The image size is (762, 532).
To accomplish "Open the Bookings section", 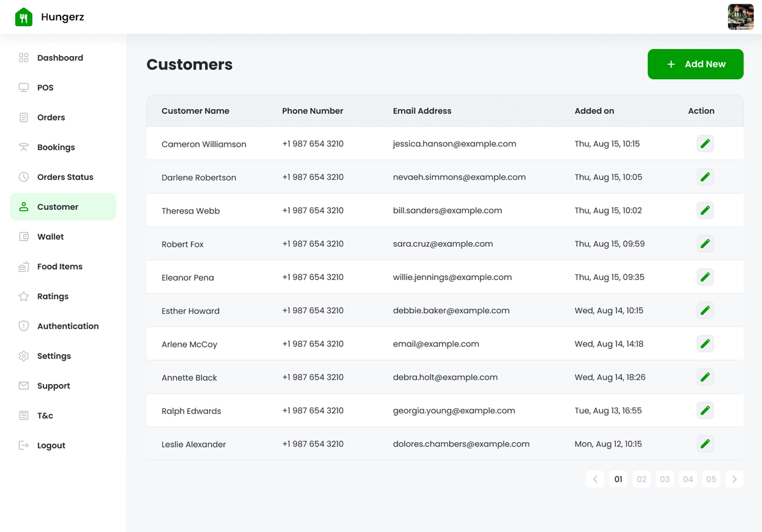I will point(56,147).
